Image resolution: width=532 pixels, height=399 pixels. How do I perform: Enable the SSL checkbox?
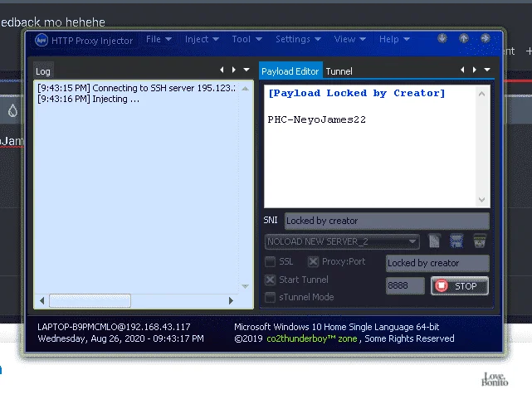[x=270, y=261]
